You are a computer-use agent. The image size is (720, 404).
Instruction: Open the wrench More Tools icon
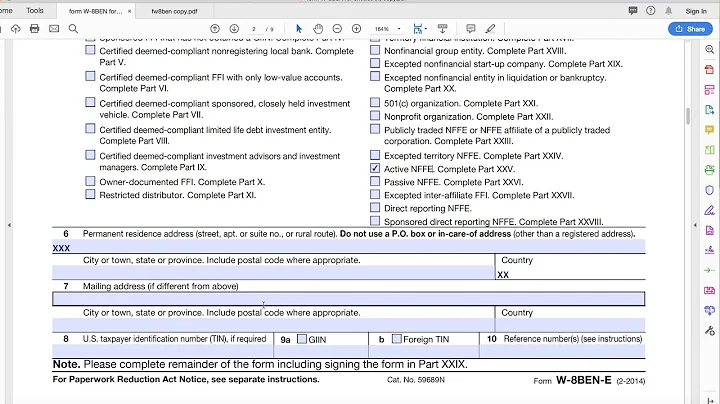[x=709, y=331]
